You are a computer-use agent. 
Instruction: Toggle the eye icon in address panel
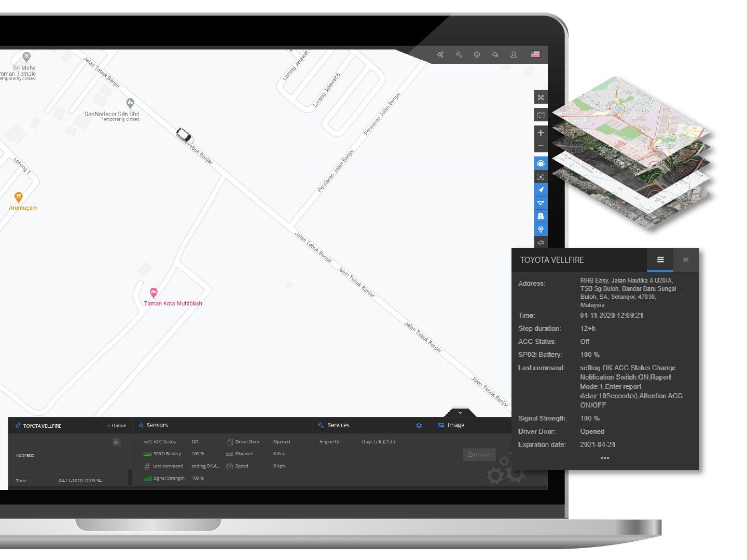coord(117,442)
